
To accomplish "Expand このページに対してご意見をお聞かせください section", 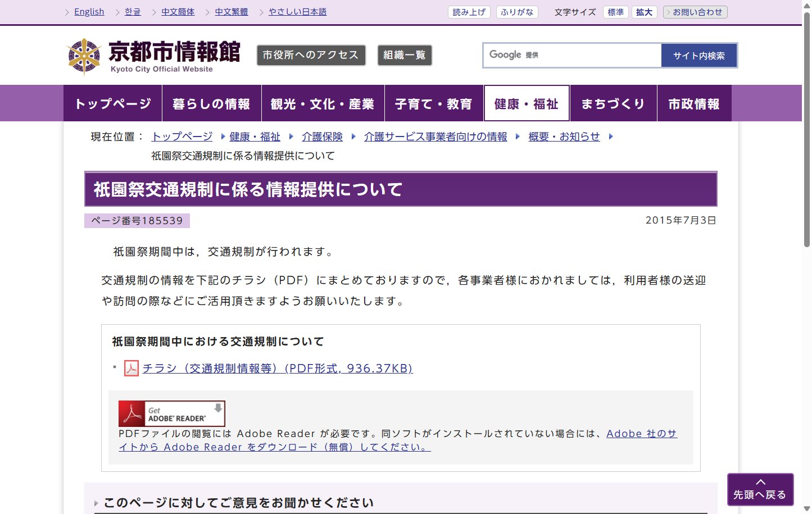I will coord(239,503).
